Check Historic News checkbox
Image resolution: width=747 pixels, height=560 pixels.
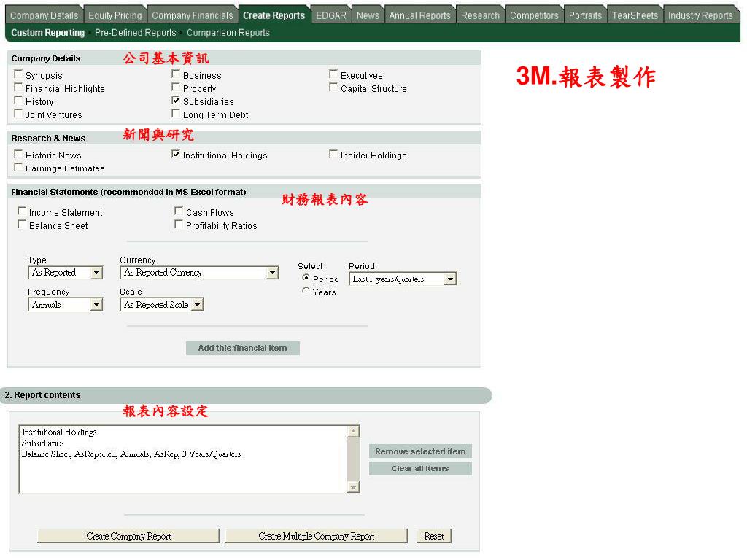(18, 155)
